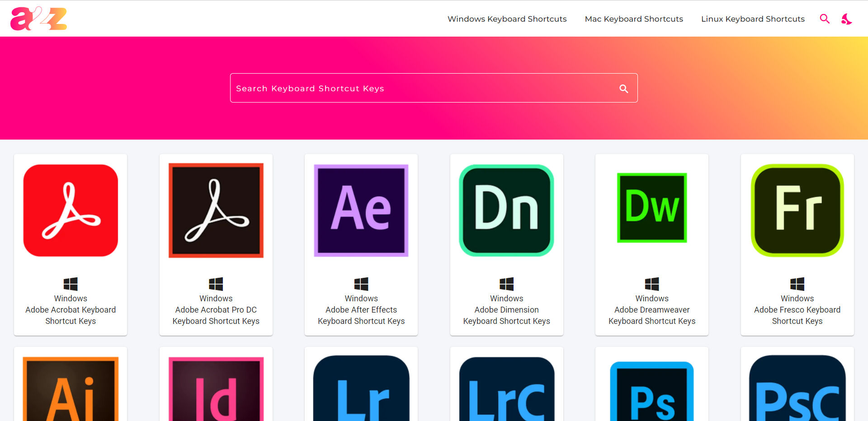Open the Adobe Acrobat red icon
This screenshot has height=421, width=868.
(x=71, y=210)
